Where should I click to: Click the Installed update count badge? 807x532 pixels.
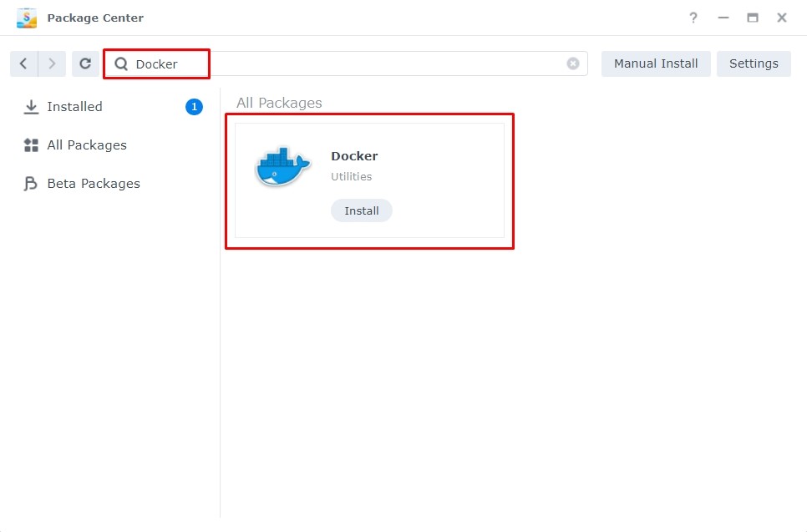(194, 107)
